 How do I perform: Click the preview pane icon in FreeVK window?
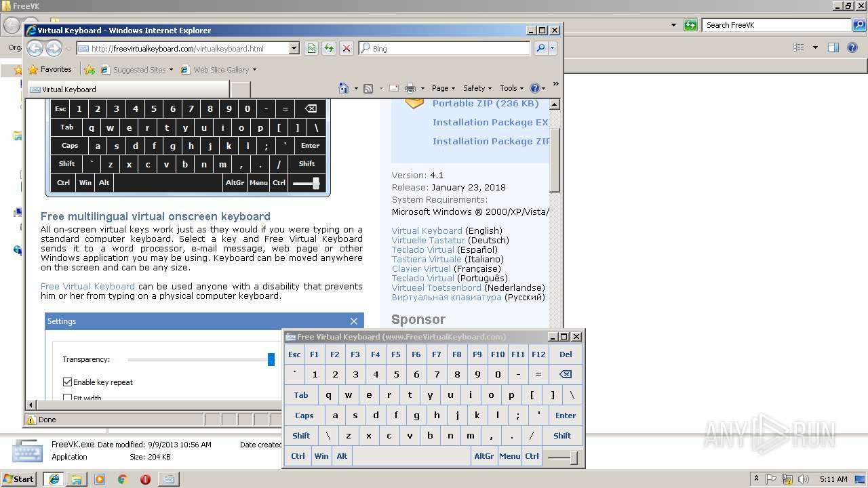tap(833, 47)
